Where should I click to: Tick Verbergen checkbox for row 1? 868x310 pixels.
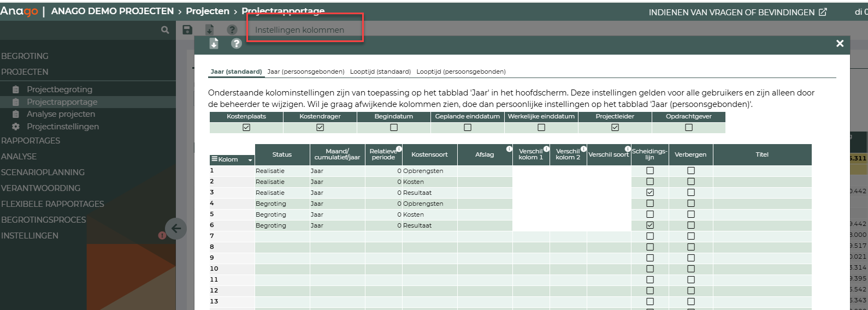691,171
